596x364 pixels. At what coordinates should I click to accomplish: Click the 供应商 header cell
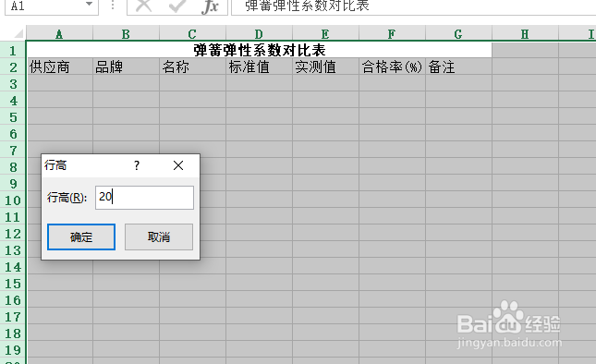(x=60, y=67)
